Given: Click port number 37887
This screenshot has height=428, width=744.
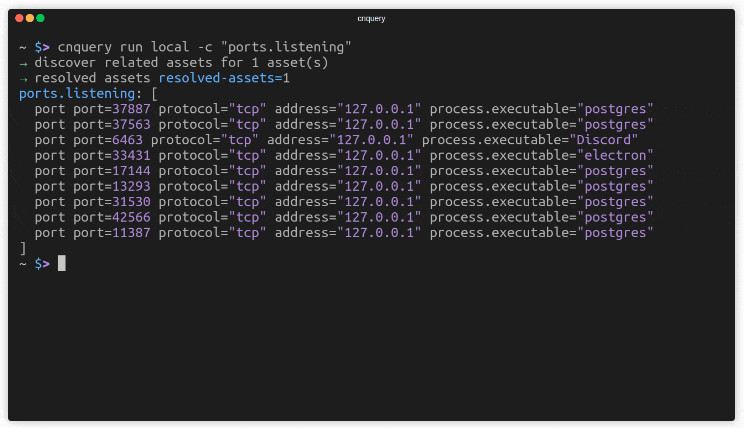Looking at the screenshot, I should point(131,109).
